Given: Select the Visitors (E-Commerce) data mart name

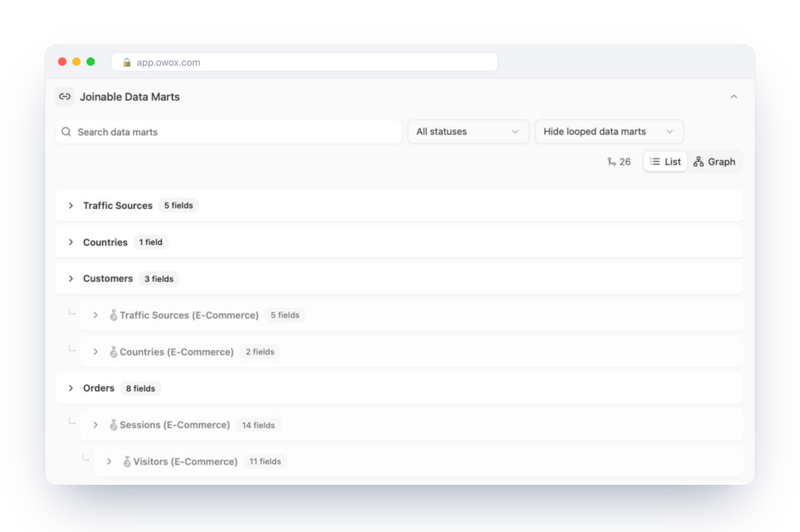Looking at the screenshot, I should 185,461.
